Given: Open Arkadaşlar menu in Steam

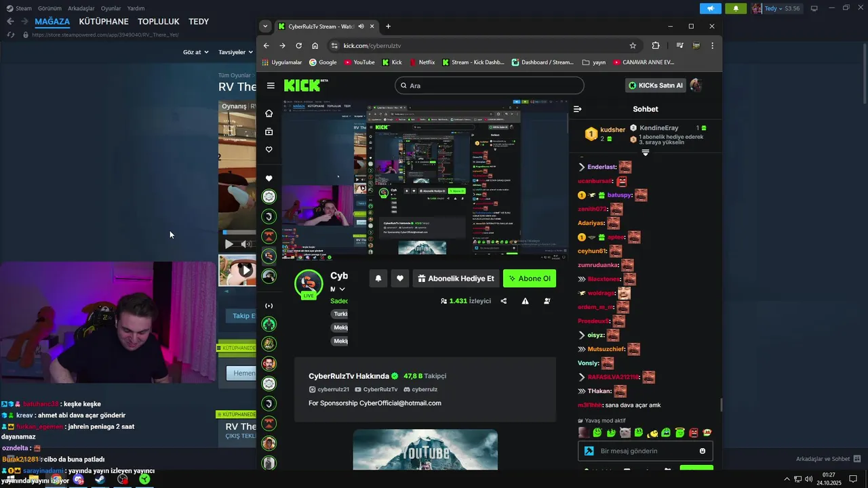Looking at the screenshot, I should tap(81, 8).
